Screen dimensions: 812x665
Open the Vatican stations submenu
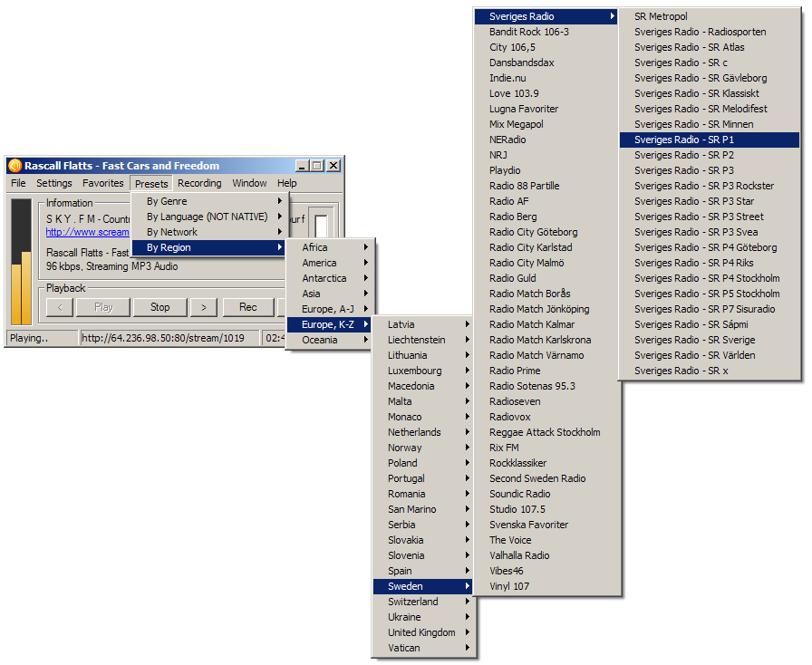(423, 649)
